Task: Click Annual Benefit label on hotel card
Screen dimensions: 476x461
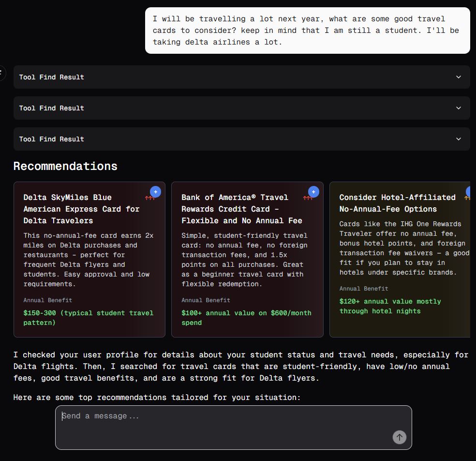Action: (x=364, y=289)
